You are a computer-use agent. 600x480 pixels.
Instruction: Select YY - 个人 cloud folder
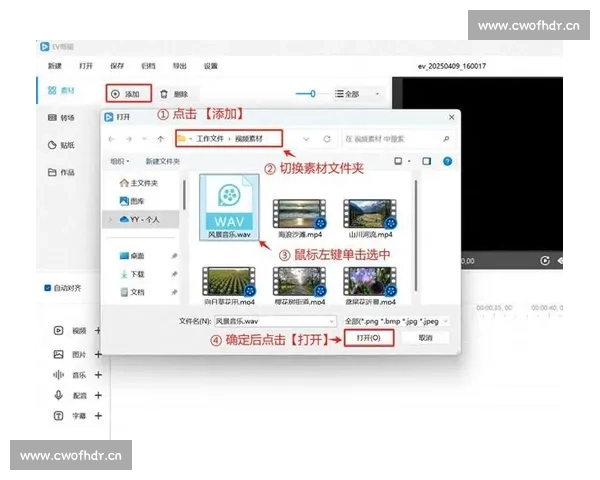click(140, 219)
